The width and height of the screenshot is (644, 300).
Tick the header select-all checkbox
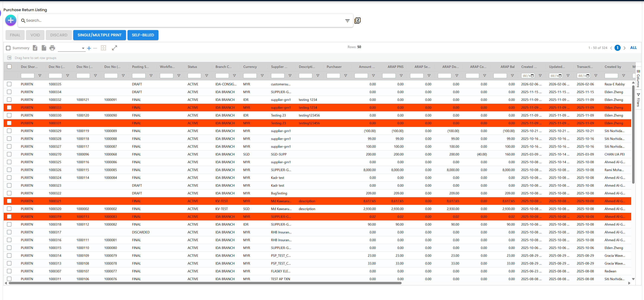click(9, 67)
